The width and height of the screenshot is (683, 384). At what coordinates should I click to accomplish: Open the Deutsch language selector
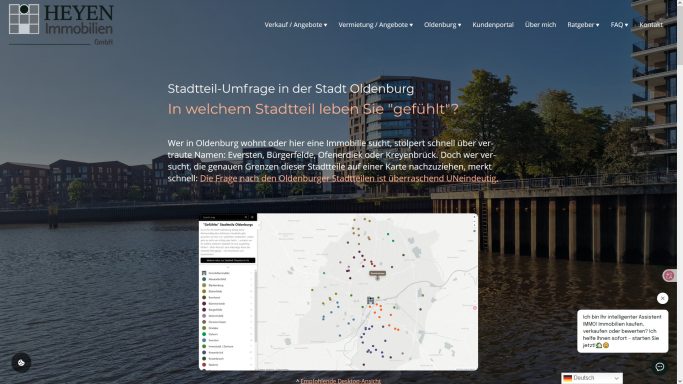click(592, 378)
